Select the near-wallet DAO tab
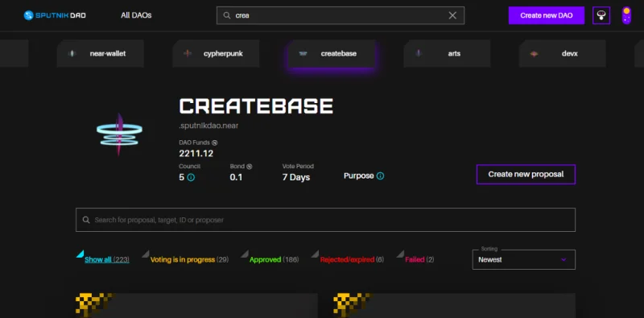 tap(100, 53)
